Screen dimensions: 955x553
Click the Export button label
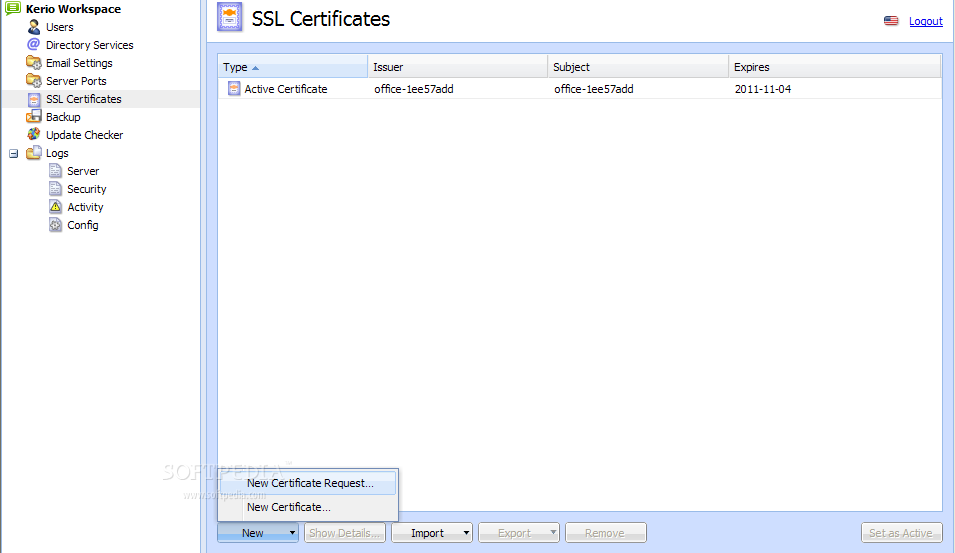click(514, 533)
